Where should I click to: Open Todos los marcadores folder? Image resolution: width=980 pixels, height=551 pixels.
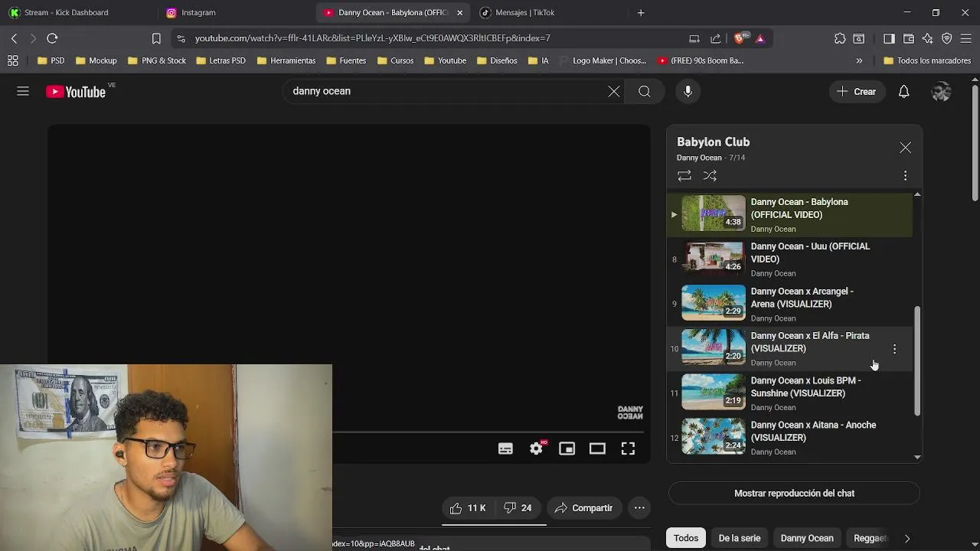(927, 60)
